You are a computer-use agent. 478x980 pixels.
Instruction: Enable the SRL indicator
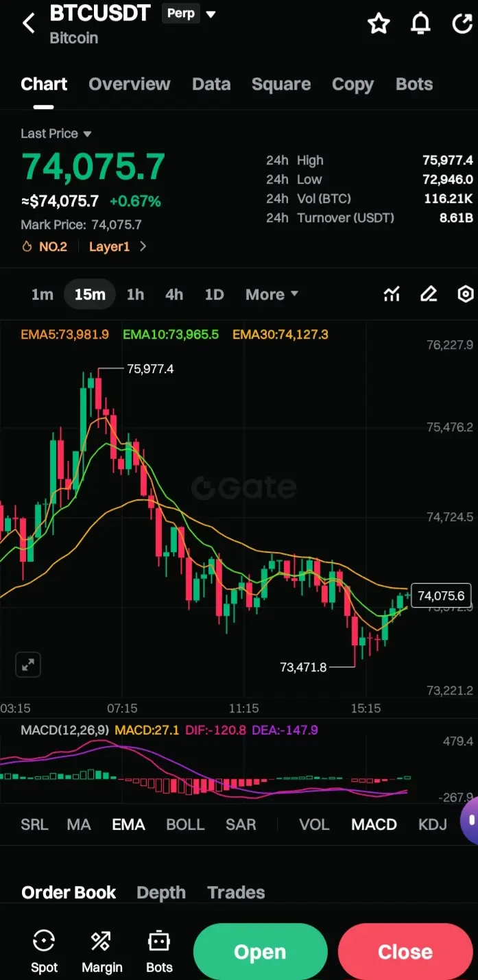(x=34, y=824)
